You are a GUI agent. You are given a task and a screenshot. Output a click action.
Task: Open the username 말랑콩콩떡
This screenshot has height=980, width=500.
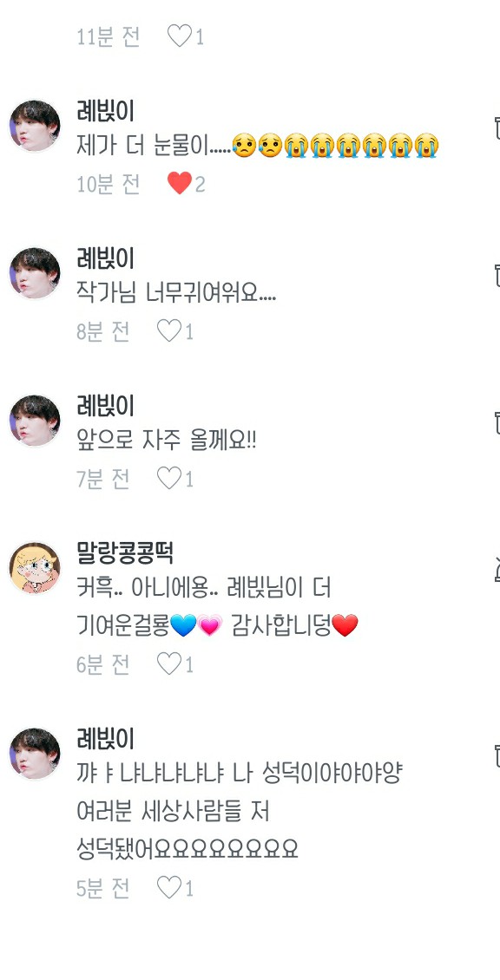coord(124,552)
